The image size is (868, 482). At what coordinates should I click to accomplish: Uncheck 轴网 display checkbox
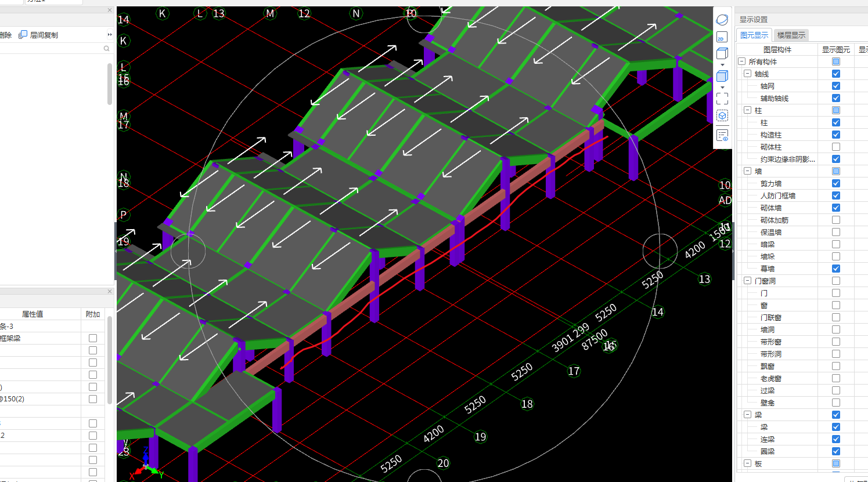836,86
